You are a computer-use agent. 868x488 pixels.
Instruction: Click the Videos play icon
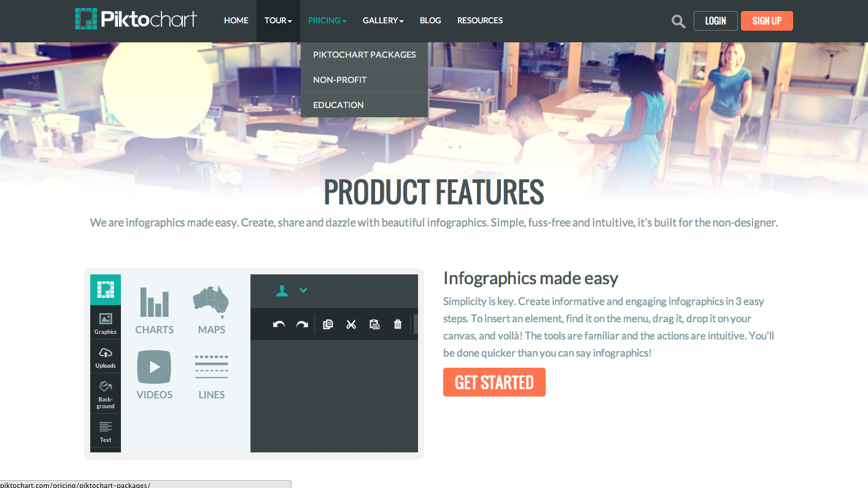[154, 366]
